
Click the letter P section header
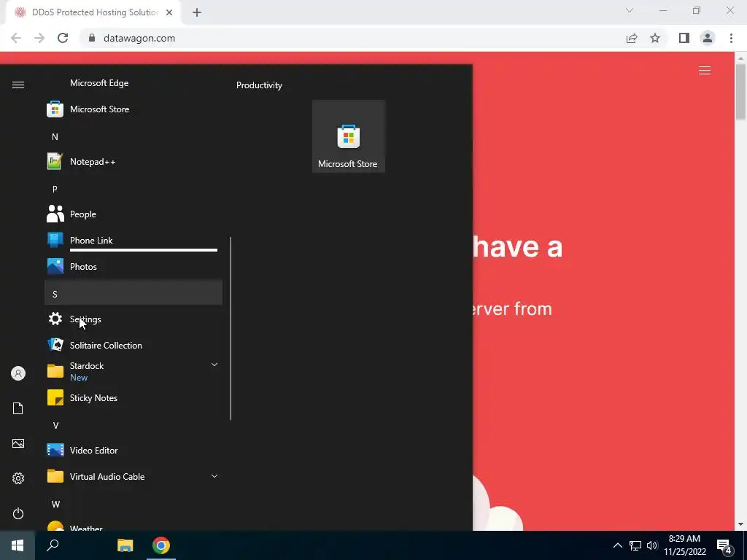point(133,189)
